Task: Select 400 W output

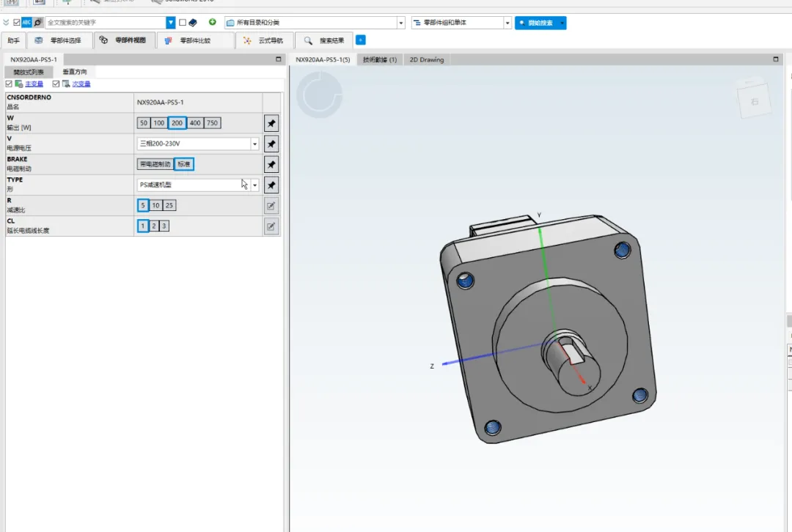Action: (x=195, y=123)
